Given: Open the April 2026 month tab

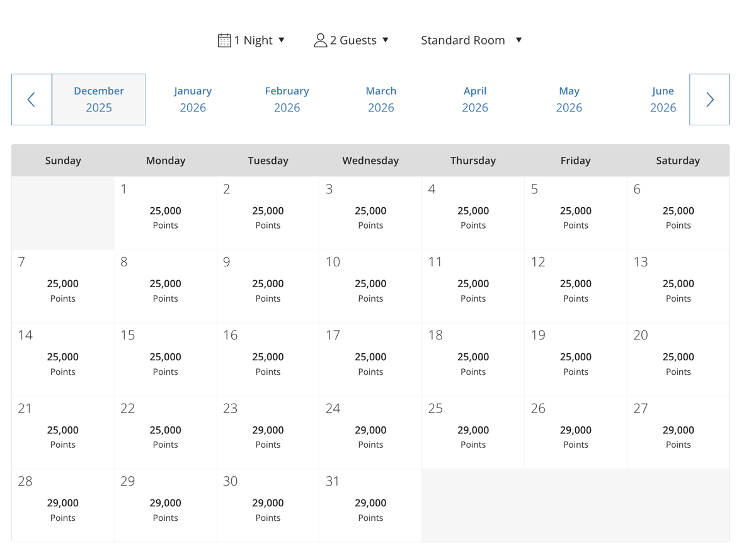Looking at the screenshot, I should tap(475, 100).
